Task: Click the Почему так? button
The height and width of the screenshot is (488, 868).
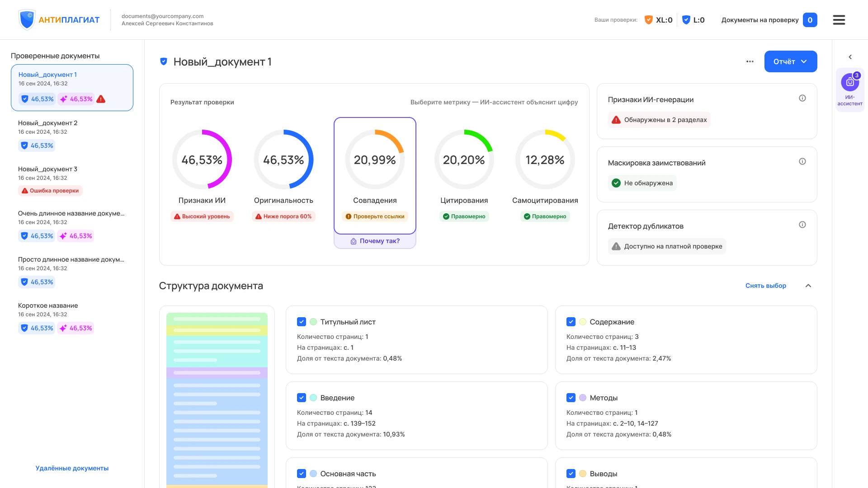Action: click(x=375, y=241)
